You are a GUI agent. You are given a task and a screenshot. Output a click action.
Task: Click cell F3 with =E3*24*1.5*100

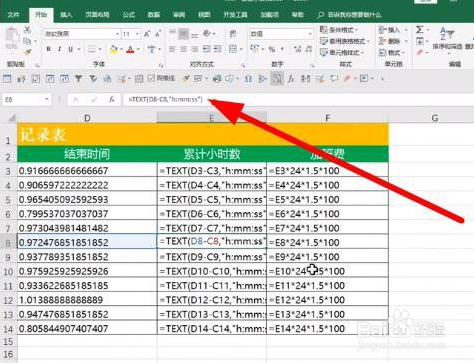(x=328, y=171)
